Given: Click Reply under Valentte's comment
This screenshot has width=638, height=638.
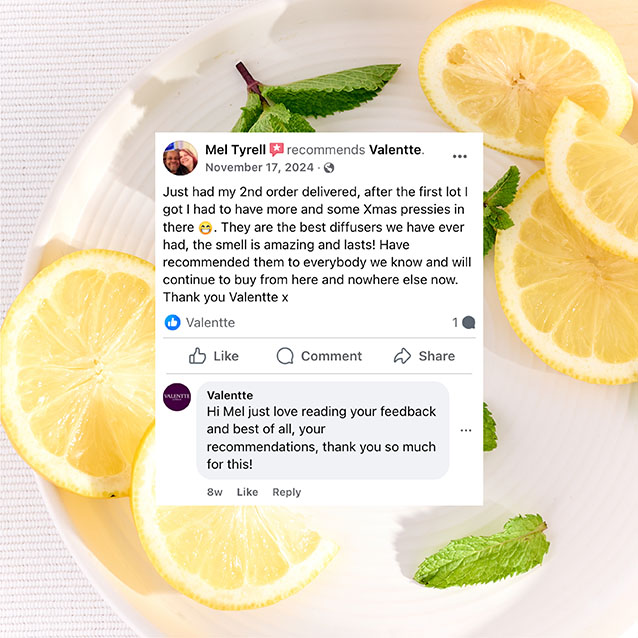Looking at the screenshot, I should point(286,492).
